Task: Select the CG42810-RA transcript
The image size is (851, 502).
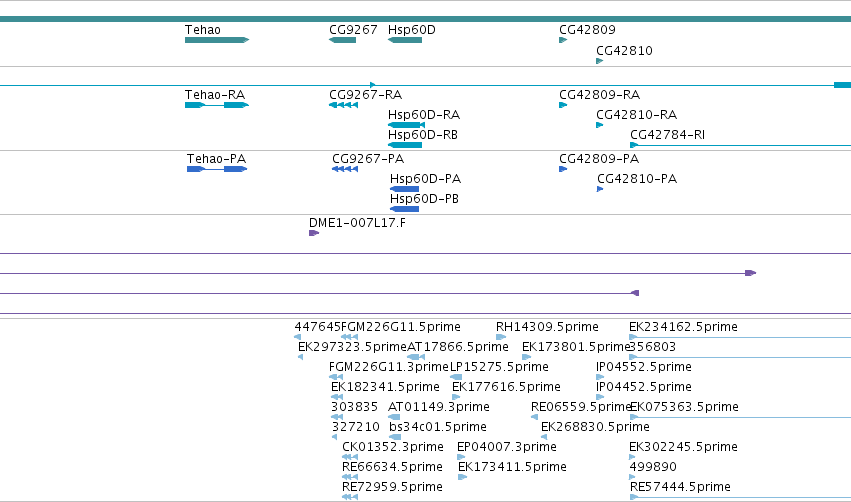Action: 600,125
